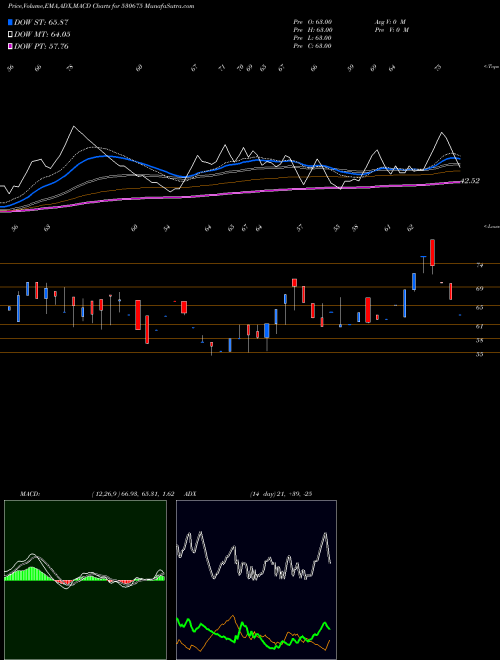Click inside the green MACD histogram panel
Screen dimensions: 500x660
click(85, 580)
